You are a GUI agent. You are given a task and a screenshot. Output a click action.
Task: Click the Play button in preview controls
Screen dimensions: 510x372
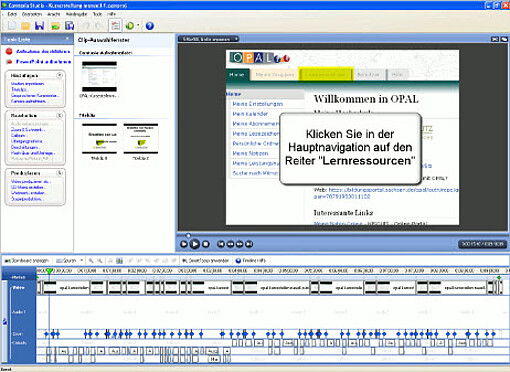(x=195, y=244)
